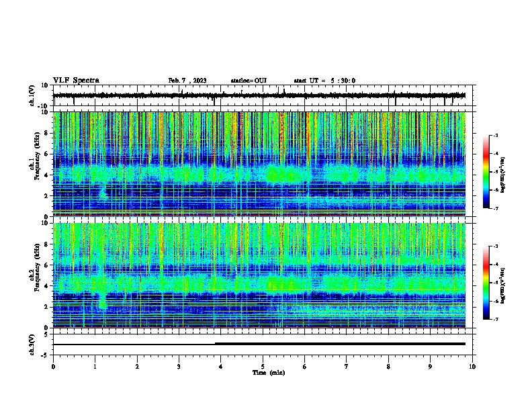Click the "0" tick on the time axis
This screenshot has width=532, height=411.
53,367
